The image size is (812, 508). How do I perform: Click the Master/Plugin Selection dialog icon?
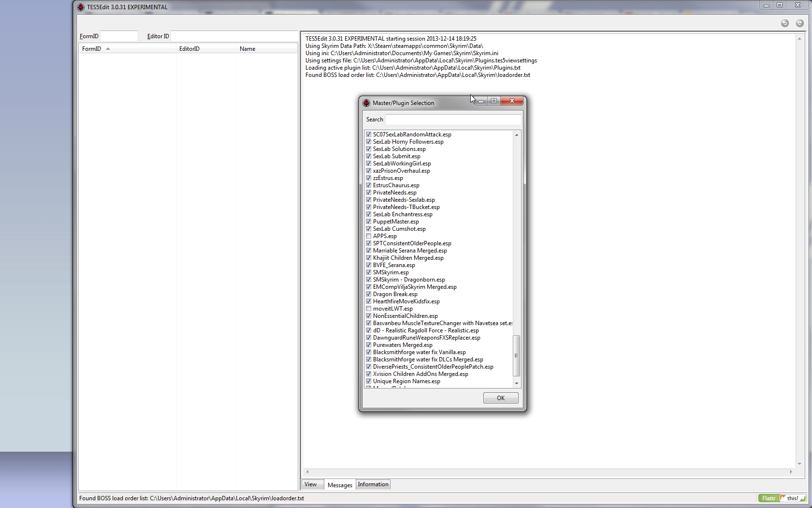coord(366,103)
